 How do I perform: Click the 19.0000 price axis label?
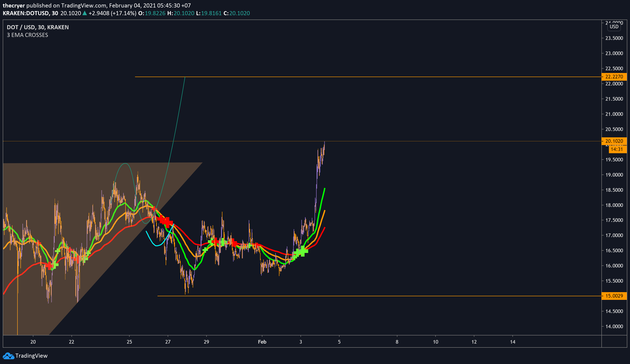tap(614, 175)
